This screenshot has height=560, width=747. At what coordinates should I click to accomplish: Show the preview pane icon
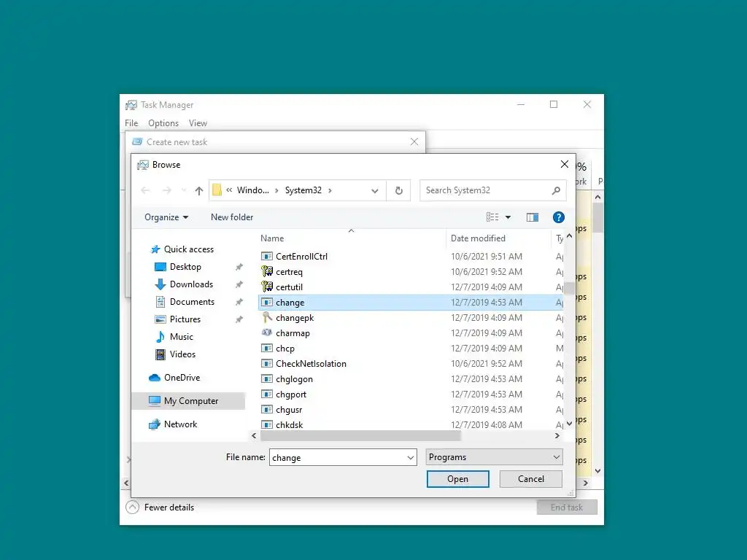point(532,217)
